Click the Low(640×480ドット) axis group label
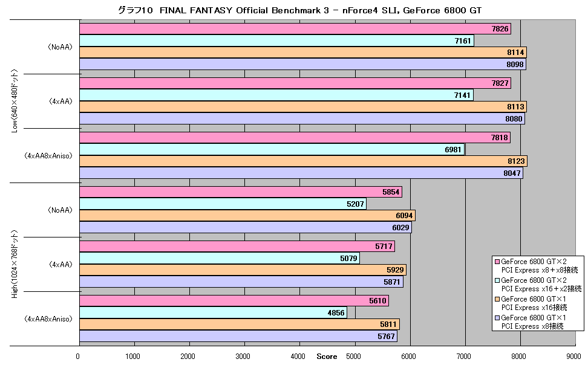Viewport: 588px width, 365px height. [x=15, y=101]
